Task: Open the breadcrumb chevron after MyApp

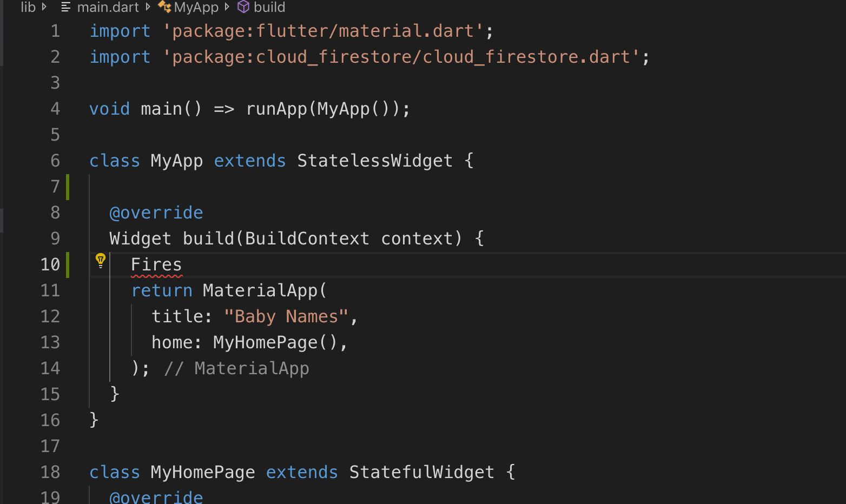Action: [226, 8]
